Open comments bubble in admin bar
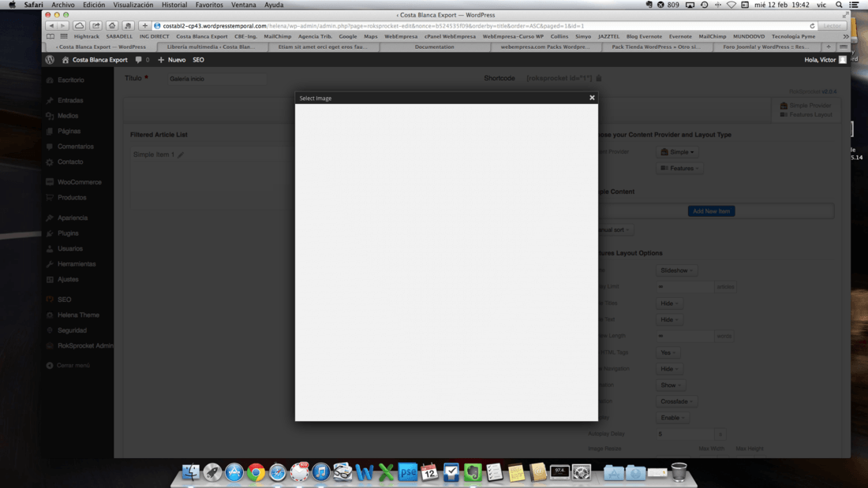Viewport: 868px width, 488px height. 138,60
